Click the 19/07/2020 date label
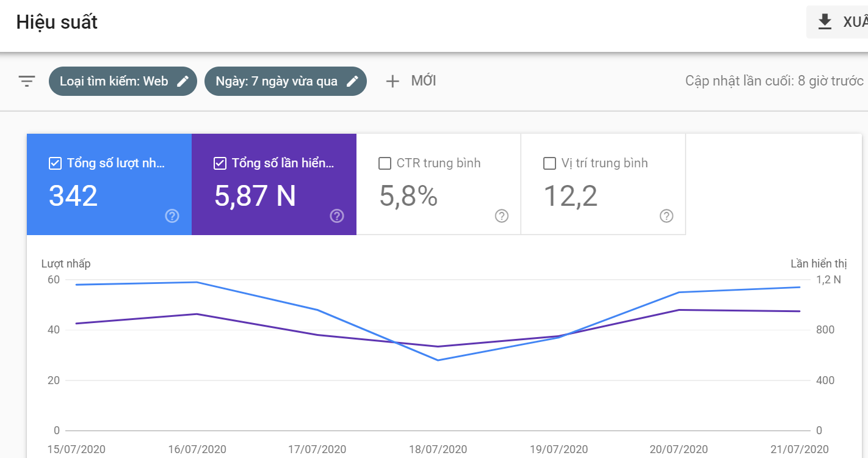Screen dimensions: 868x458 coord(559,449)
